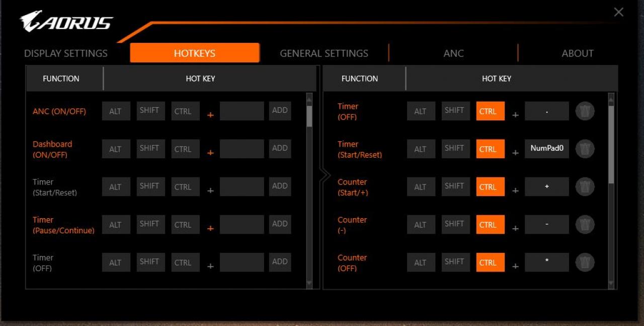Click the 'Counter (Start/+)' function label
Viewport: 644px width, 326px height.
(353, 187)
